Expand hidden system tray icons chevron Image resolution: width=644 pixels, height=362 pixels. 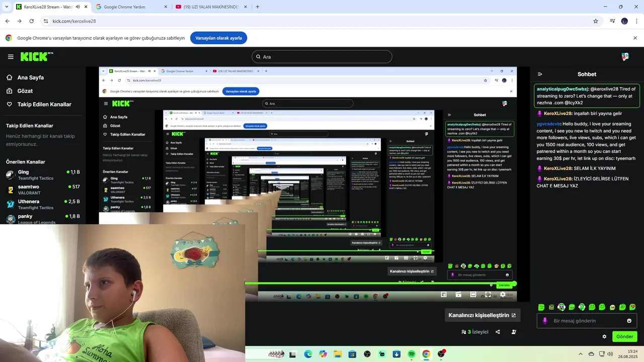(581, 354)
